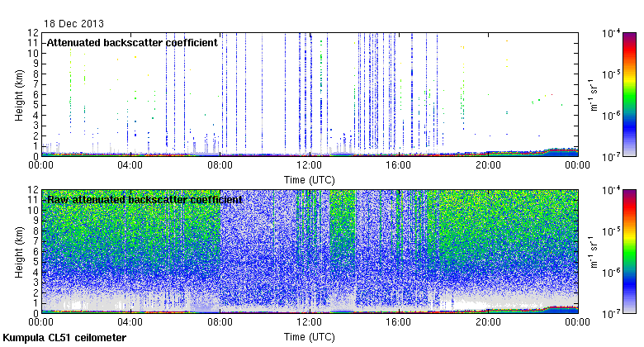Click the upper plot's color scale bar
Screen dimensions: 644x347
[629, 93]
